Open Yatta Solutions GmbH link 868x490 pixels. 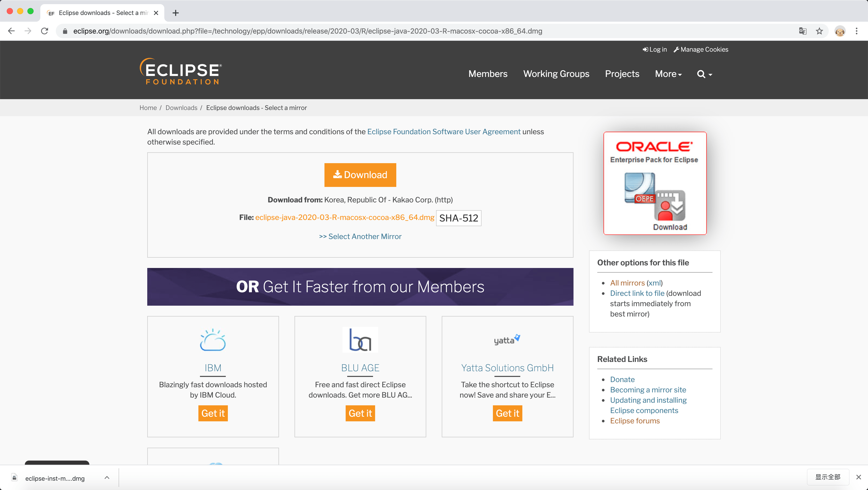pos(507,368)
